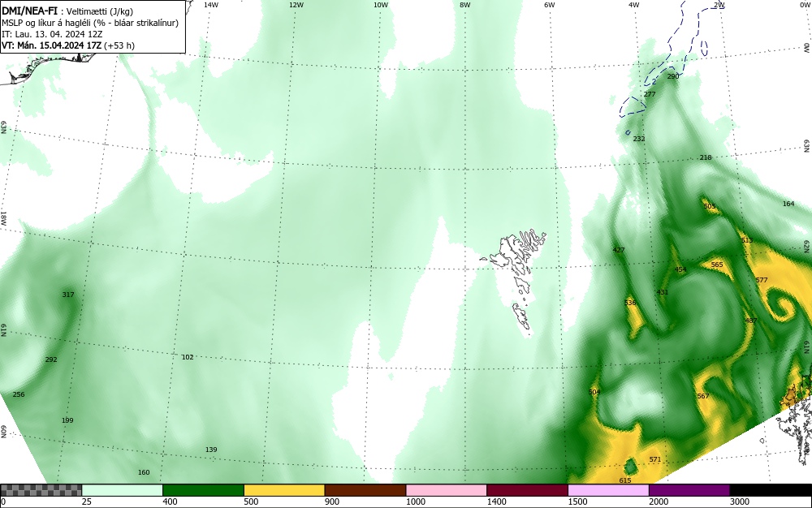
Task: Click the map value '317'
Action: tap(68, 295)
